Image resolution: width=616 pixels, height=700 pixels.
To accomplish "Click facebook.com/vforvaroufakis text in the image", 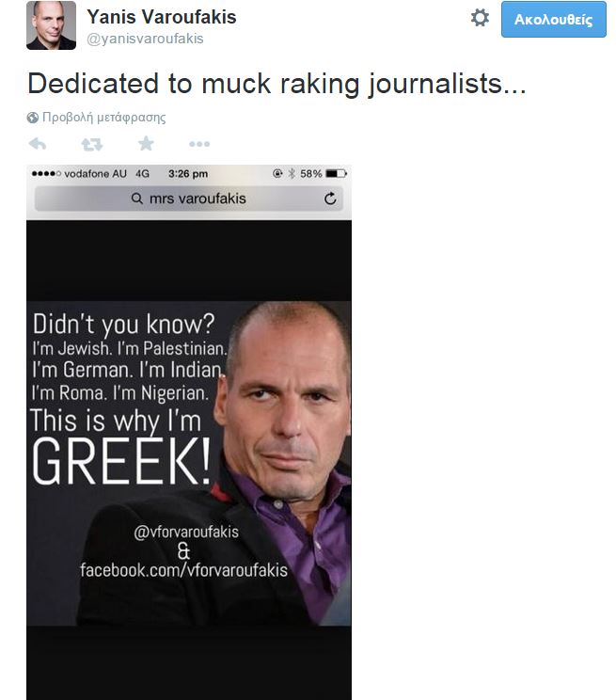I will (183, 569).
